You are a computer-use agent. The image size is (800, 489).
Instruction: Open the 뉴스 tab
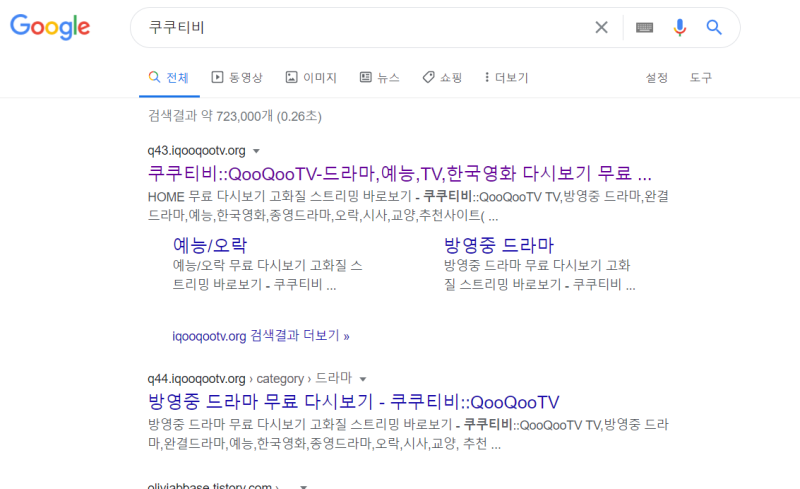click(380, 78)
